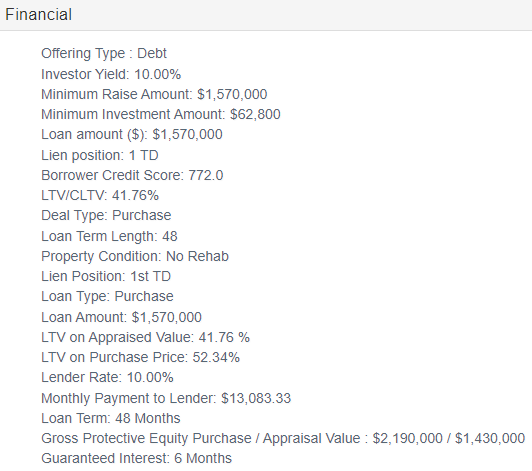The height and width of the screenshot is (471, 532).
Task: Click the Deal Type: Purchase line
Action: pos(106,215)
